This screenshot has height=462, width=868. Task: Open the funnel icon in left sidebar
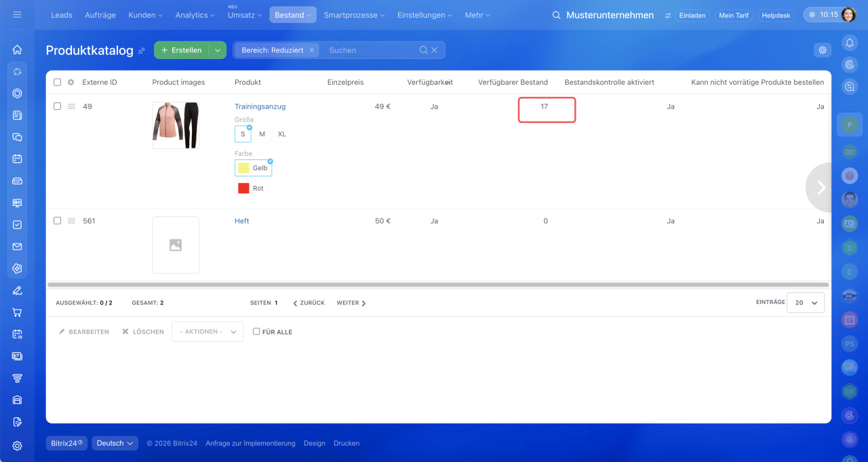[17, 378]
